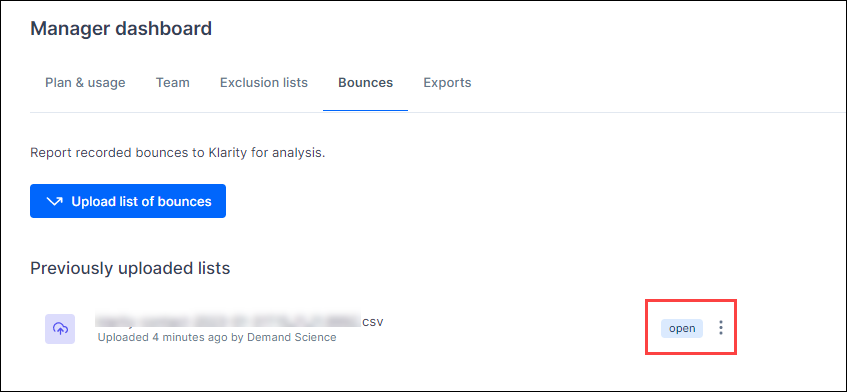This screenshot has height=392, width=847.
Task: Click the word analysis in description
Action: tap(306, 153)
